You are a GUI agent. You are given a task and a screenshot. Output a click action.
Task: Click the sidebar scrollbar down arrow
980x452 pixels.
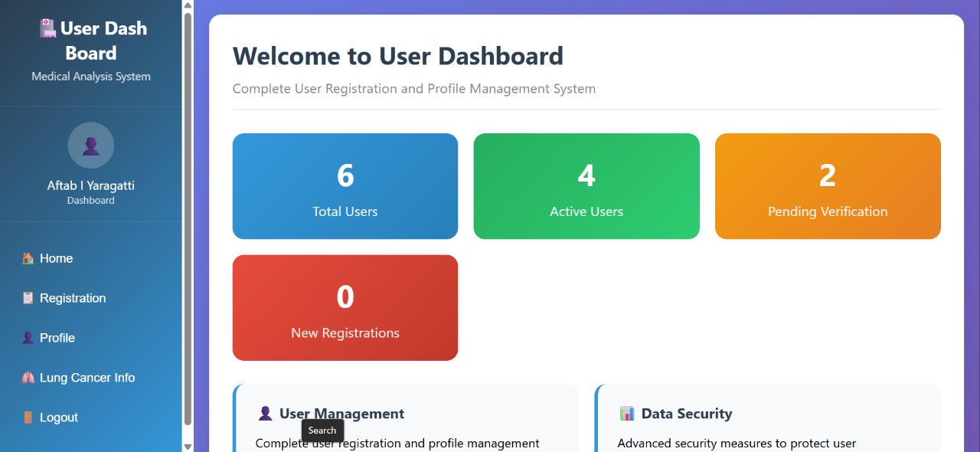[x=188, y=446]
